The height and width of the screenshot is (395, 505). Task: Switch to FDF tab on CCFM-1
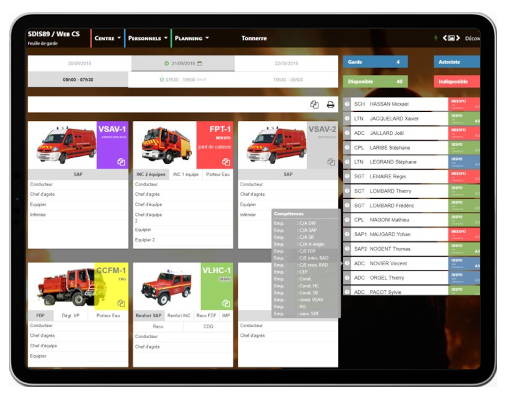tap(40, 315)
